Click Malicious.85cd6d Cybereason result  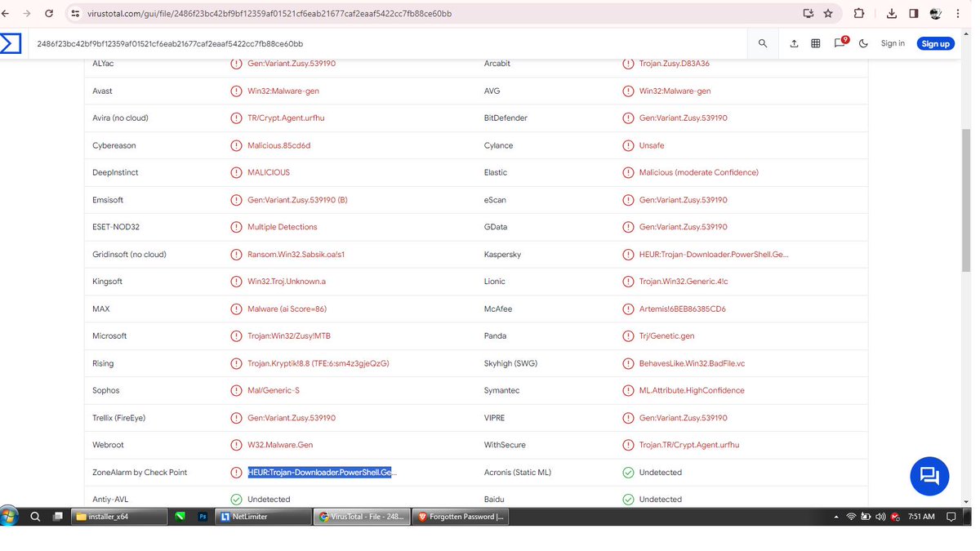(279, 145)
